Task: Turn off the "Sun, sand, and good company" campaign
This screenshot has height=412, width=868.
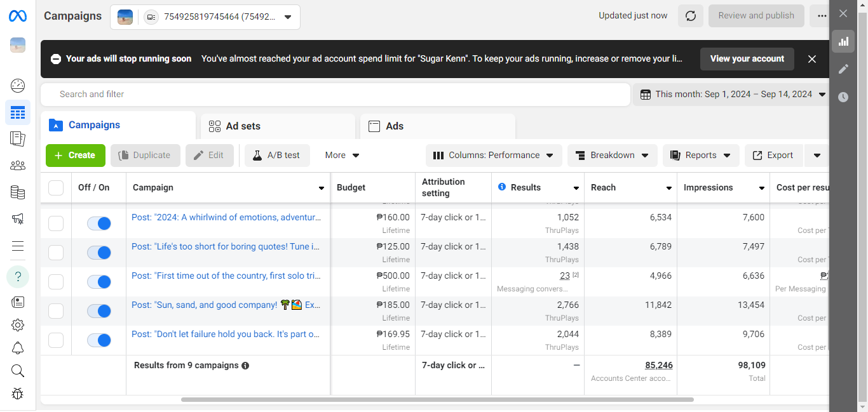Action: (99, 311)
